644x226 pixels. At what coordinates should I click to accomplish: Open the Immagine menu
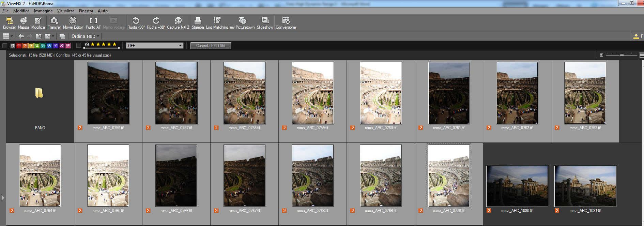[x=43, y=11]
